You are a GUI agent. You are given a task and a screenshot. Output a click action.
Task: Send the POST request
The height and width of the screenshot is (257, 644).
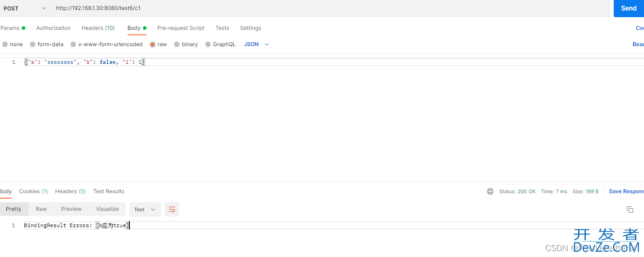tap(629, 8)
